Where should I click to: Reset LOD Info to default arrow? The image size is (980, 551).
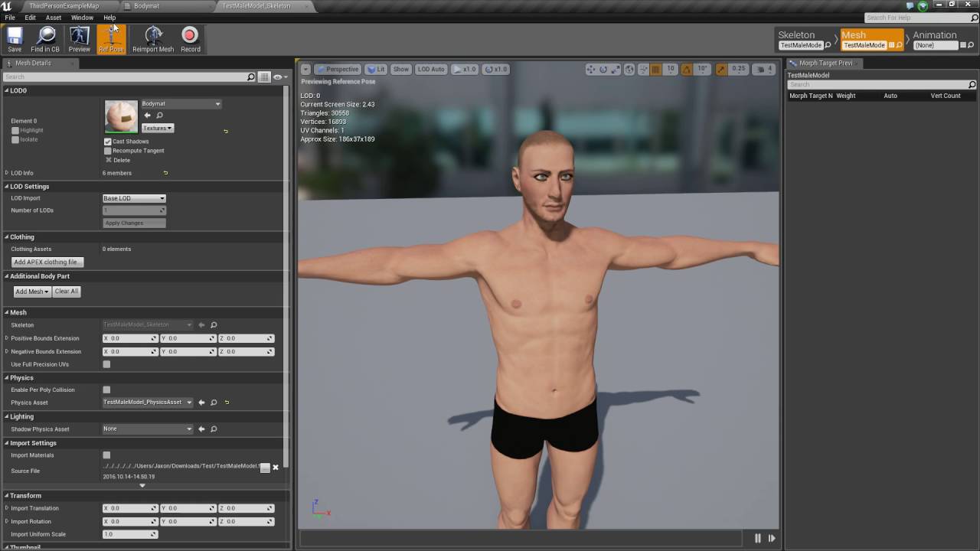click(x=165, y=173)
